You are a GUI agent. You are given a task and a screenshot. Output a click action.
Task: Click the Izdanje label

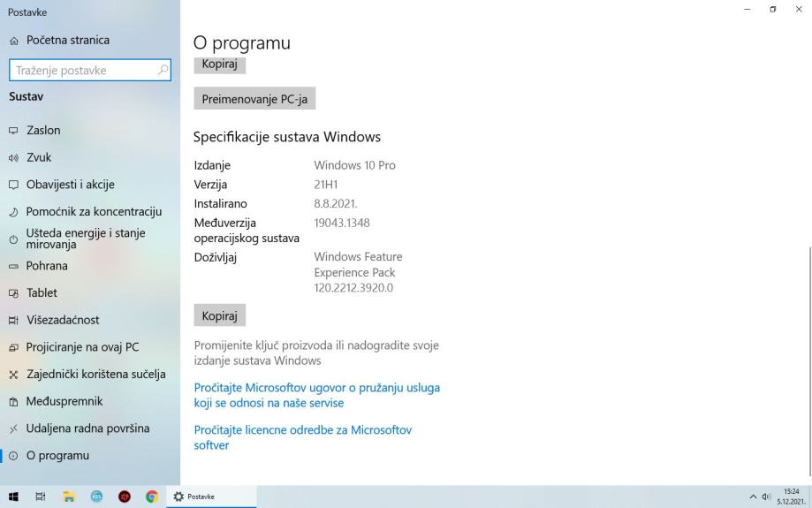click(212, 165)
